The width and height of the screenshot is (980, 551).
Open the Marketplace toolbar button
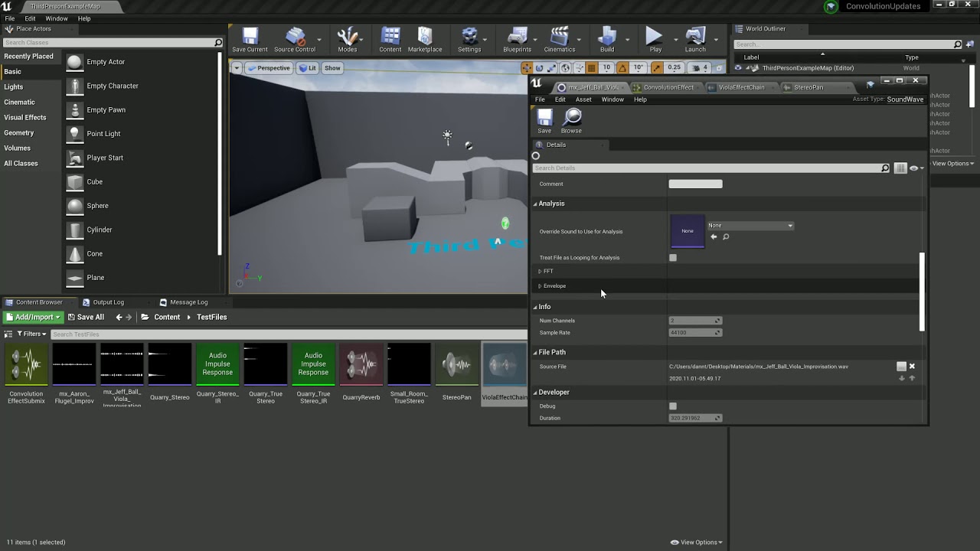pyautogui.click(x=425, y=40)
